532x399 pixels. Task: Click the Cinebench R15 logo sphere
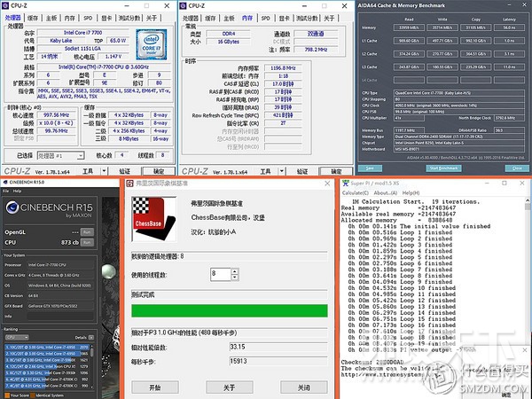coord(12,207)
